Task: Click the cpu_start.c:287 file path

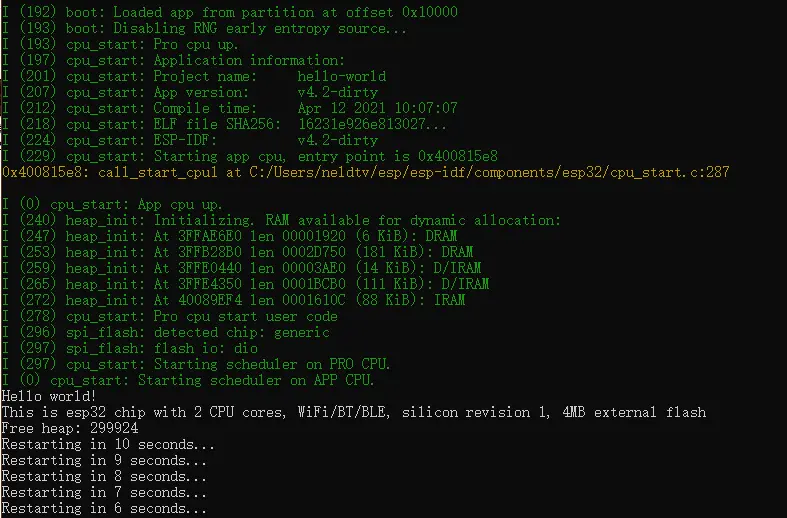Action: tap(489, 172)
